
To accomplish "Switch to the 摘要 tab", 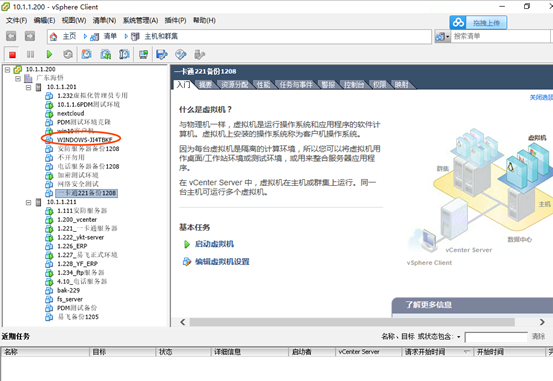I will coord(205,85).
